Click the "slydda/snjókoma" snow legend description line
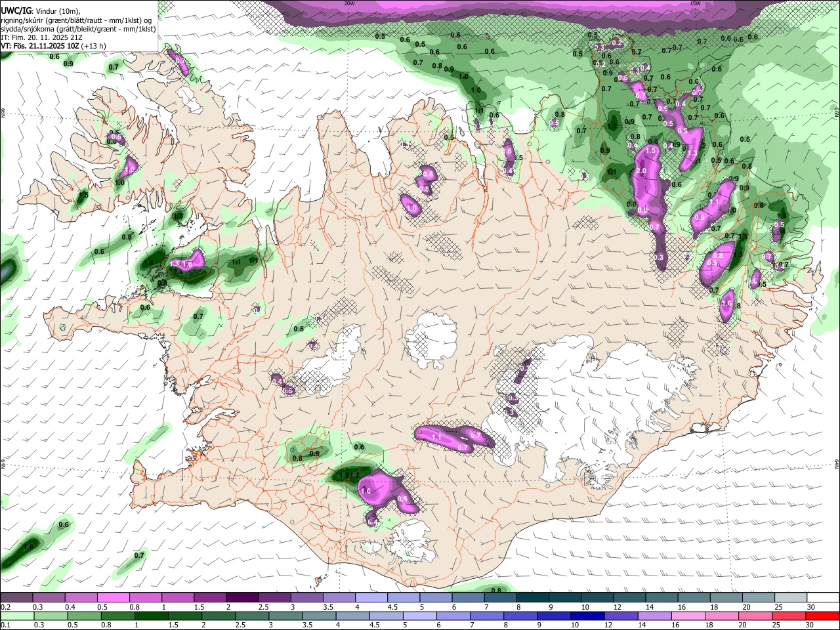Viewport: 840px width, 630px height. (x=79, y=29)
